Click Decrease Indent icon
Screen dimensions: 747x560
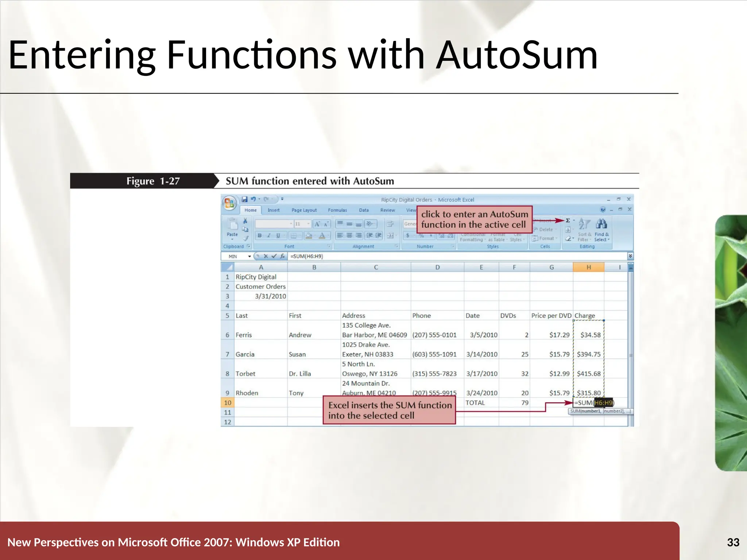[369, 236]
